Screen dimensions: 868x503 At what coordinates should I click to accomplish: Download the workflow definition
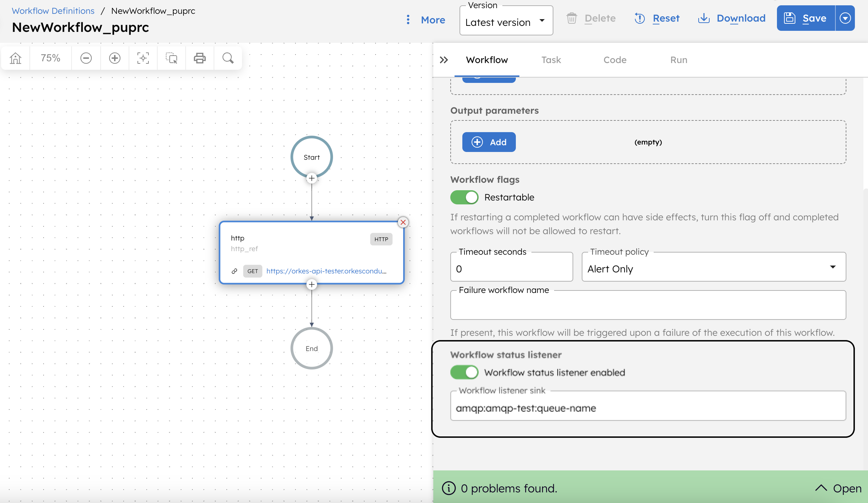click(x=732, y=18)
